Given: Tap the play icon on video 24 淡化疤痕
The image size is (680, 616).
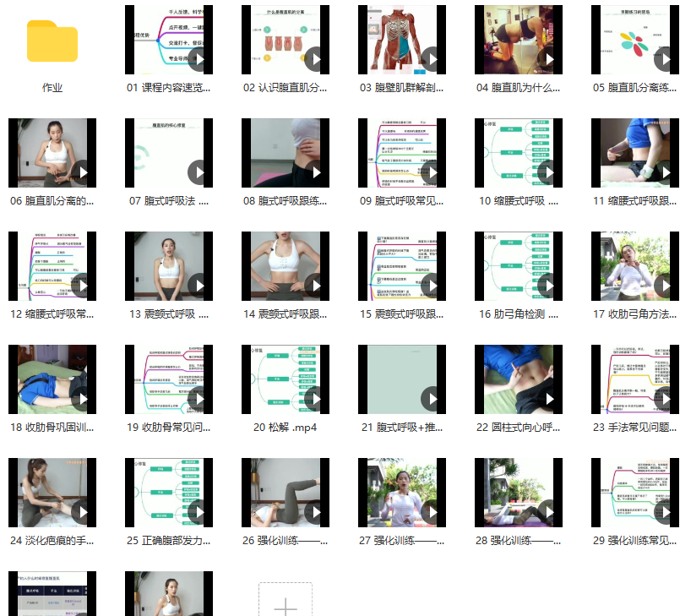Looking at the screenshot, I should tap(83, 513).
